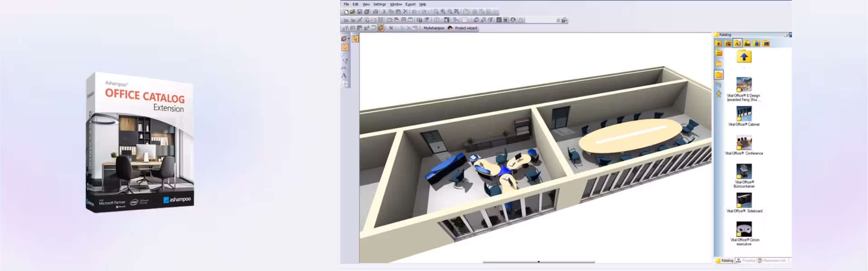Navigate up with the blue arrow folder
868x271 pixels.
(744, 56)
